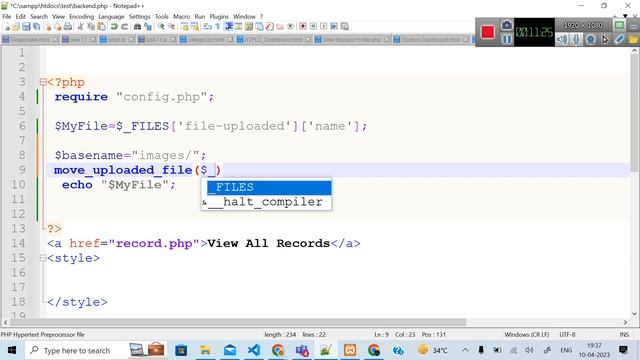Open the Encoding menu
This screenshot has height=360, width=640.
pos(81,16)
